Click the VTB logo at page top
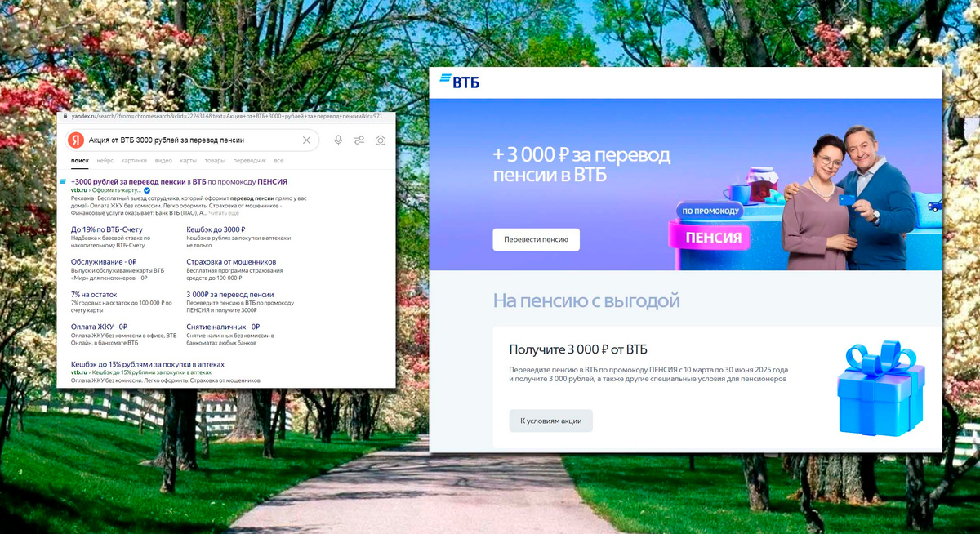 (461, 82)
